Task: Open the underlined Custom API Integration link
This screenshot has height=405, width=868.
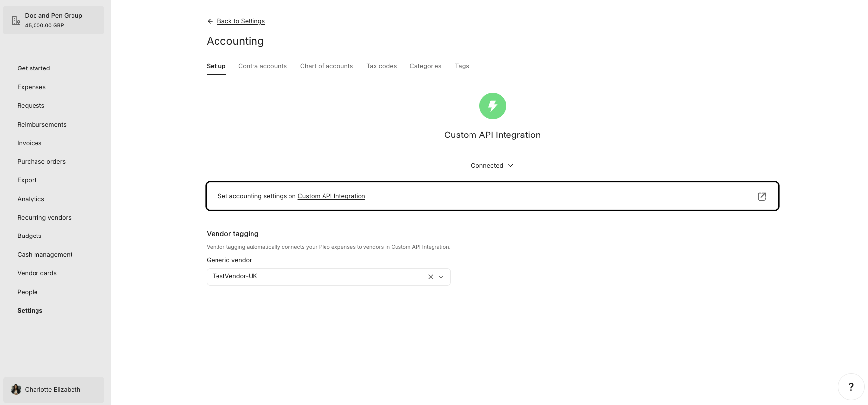Action: pos(331,196)
